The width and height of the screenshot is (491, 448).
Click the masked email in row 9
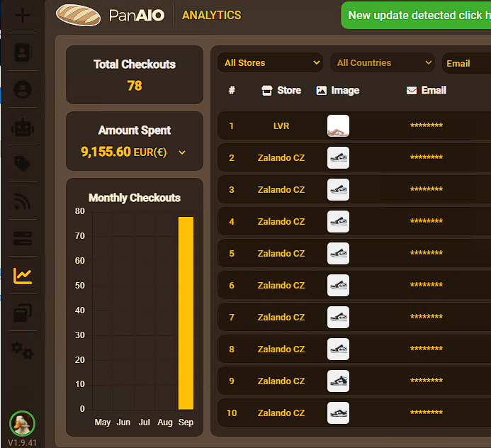point(427,381)
